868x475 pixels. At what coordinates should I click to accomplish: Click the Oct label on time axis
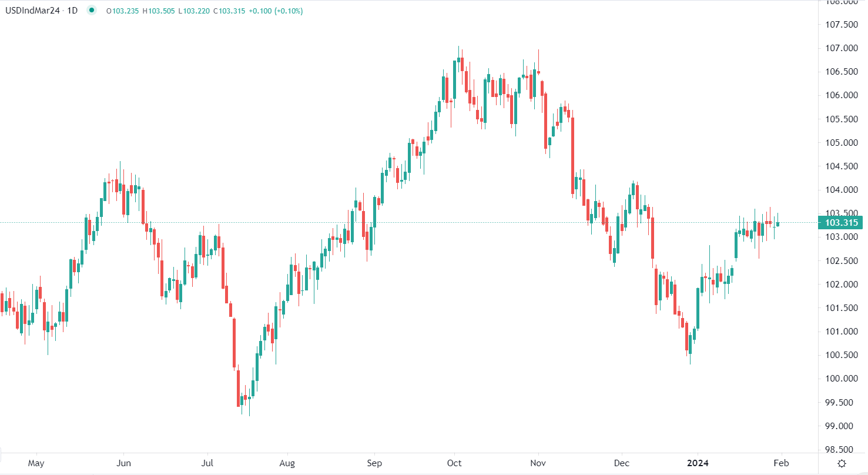point(454,463)
